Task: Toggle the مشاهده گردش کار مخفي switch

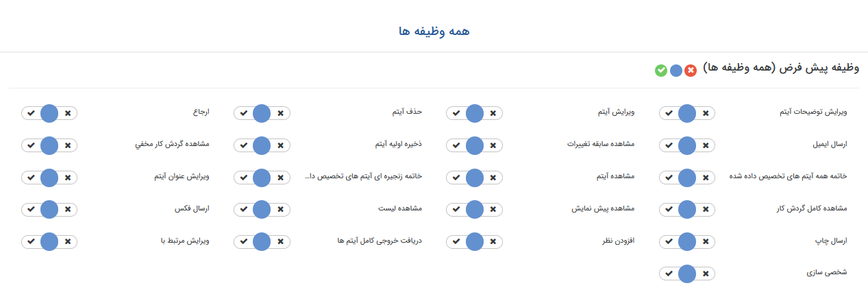Action: pos(49,145)
